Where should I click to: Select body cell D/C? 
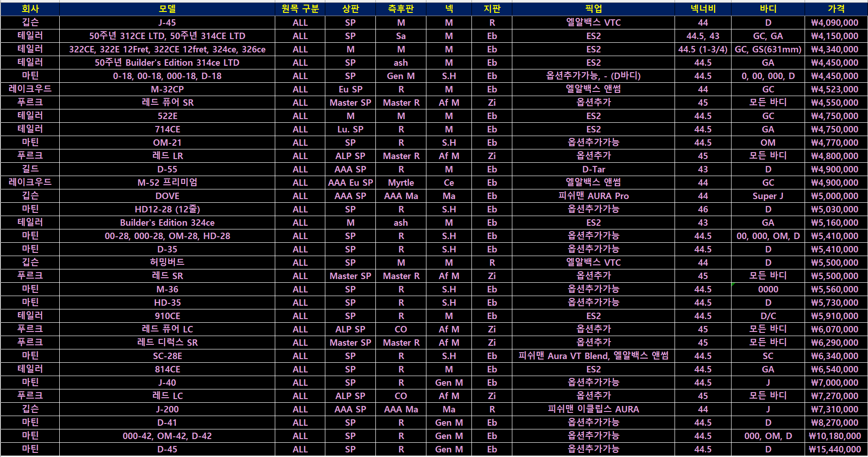tap(768, 316)
